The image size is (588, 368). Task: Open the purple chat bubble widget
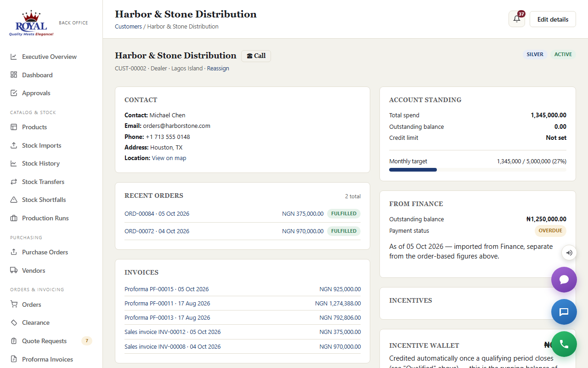564,280
